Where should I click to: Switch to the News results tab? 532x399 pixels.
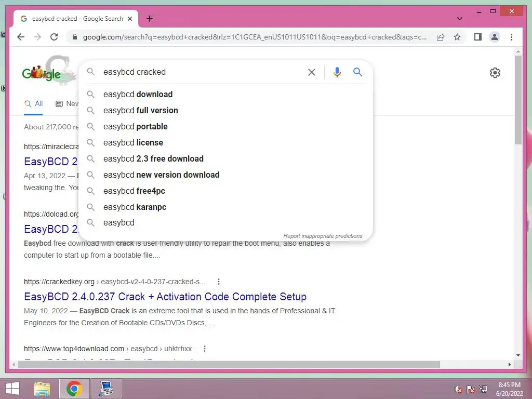pyautogui.click(x=67, y=104)
